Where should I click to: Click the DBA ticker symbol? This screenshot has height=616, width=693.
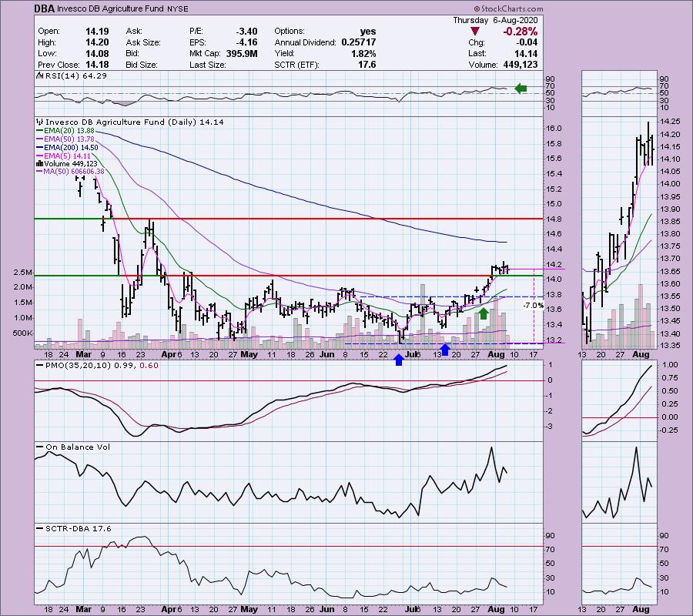(45, 8)
